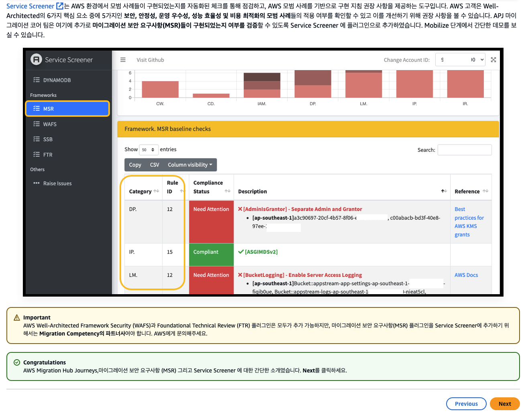This screenshot has width=532, height=417.
Task: Open Best practices for AWS KMS grants link
Action: point(469,222)
